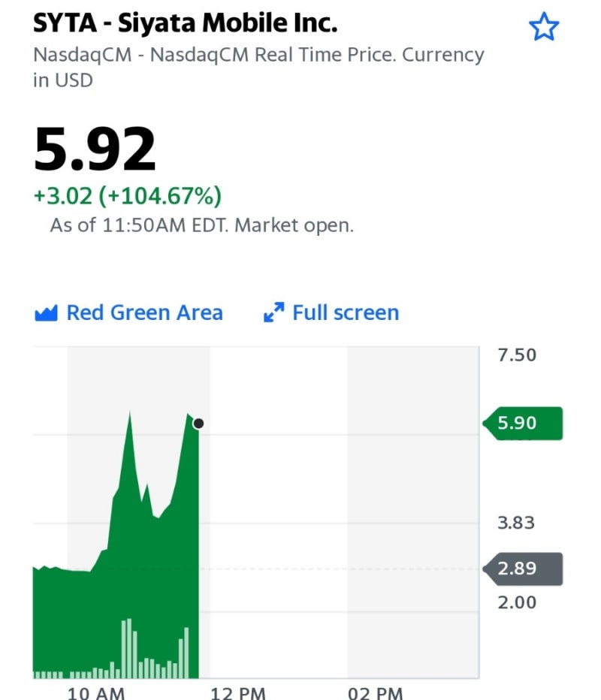Click the Full screen expand arrows icon
The width and height of the screenshot is (601, 700).
[274, 312]
